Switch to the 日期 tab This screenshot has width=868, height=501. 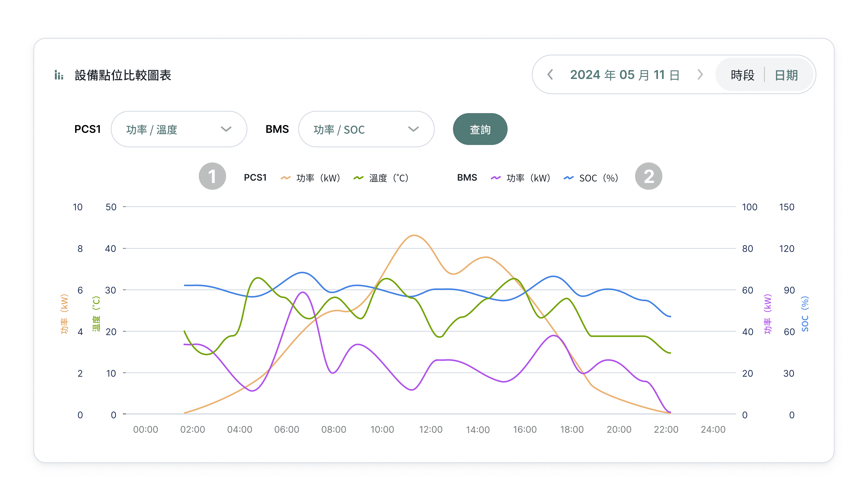[x=786, y=75]
